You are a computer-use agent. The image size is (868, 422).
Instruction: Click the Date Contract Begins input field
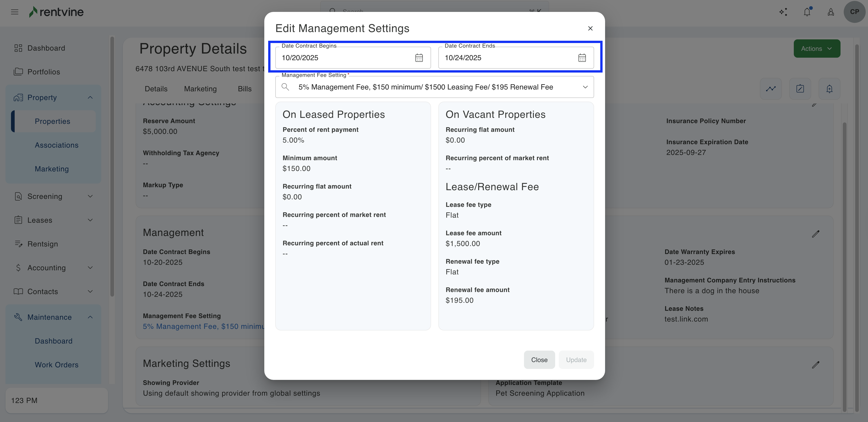point(344,58)
